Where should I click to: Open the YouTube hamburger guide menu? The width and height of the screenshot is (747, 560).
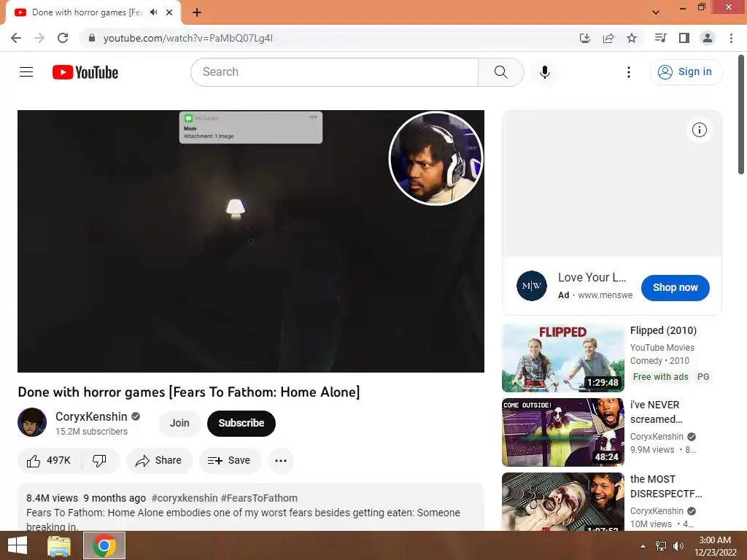tap(26, 72)
